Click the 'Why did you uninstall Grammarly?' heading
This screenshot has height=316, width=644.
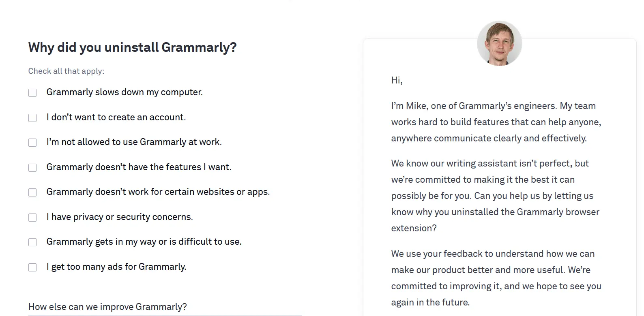tap(133, 47)
